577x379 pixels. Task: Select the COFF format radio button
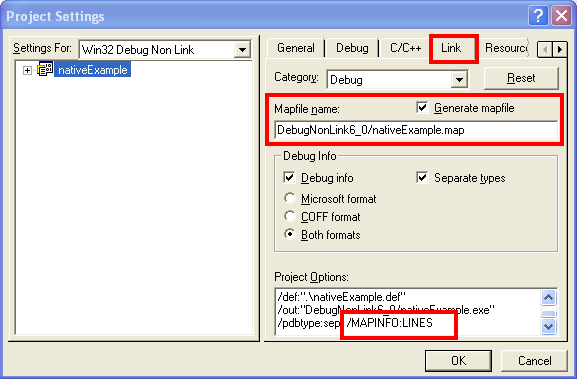tap(290, 217)
